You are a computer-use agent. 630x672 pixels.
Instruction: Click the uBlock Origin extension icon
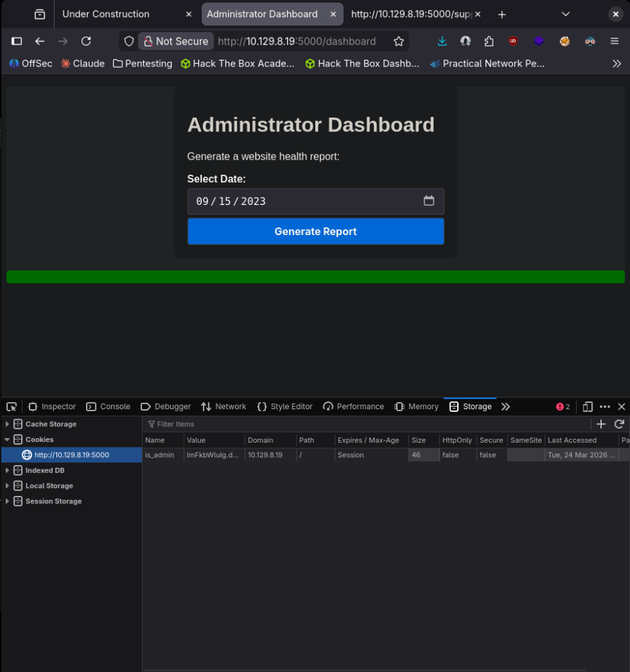(513, 41)
